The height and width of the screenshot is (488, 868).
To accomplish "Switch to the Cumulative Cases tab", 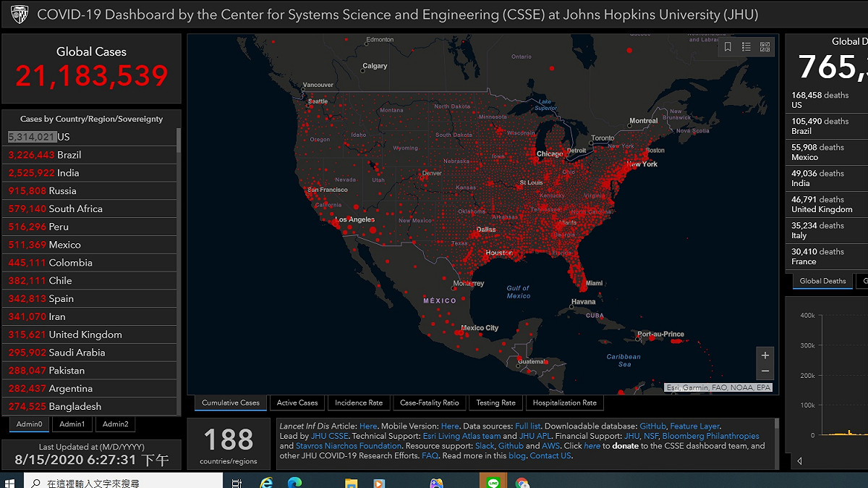I will coord(231,403).
